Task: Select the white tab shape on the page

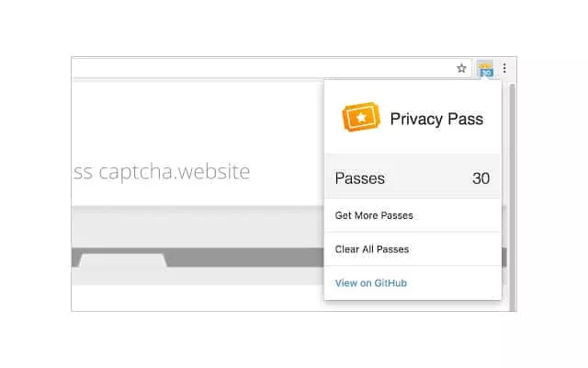Action: (x=123, y=260)
